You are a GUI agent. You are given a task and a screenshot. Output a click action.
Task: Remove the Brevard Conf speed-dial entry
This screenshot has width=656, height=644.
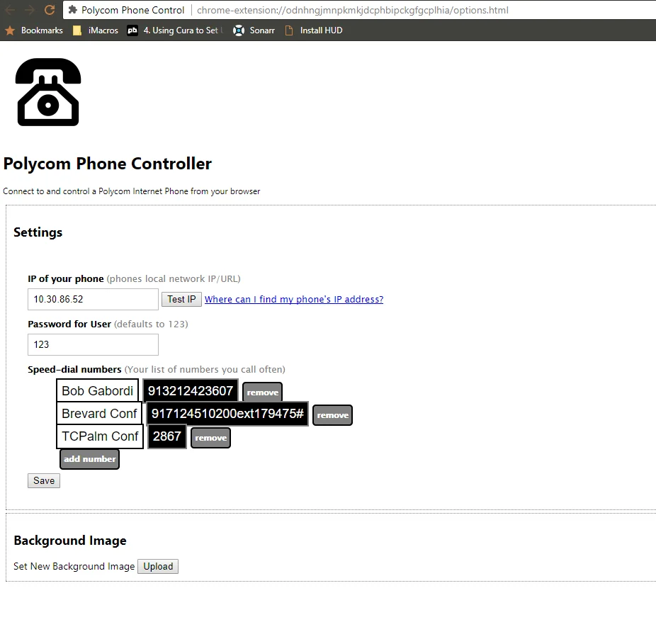(x=332, y=415)
